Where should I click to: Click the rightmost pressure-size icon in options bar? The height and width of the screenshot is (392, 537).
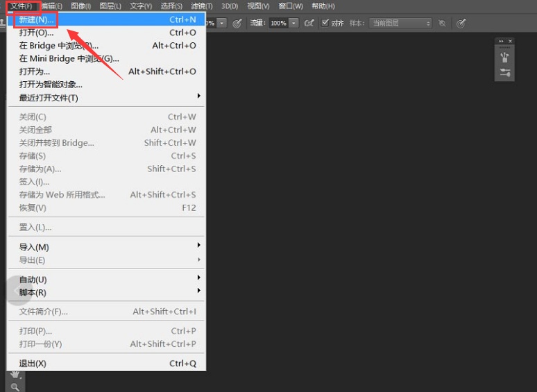pos(461,23)
